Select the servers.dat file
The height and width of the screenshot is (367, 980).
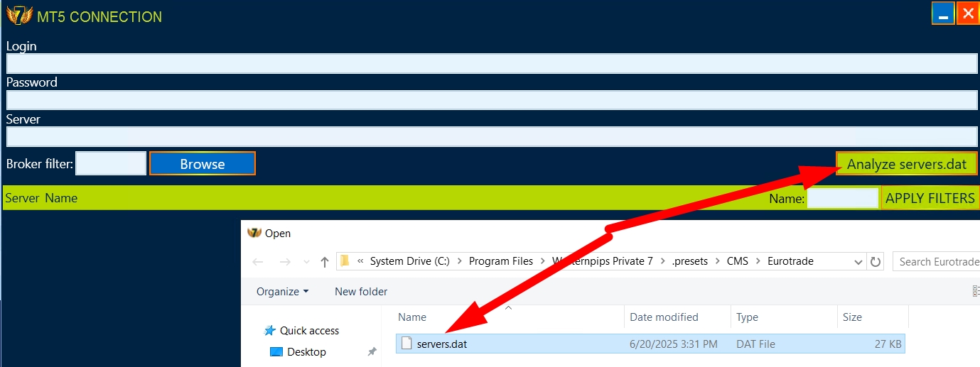[x=650, y=344]
